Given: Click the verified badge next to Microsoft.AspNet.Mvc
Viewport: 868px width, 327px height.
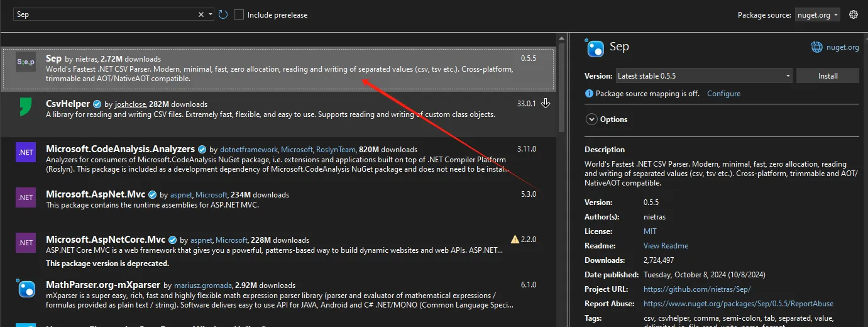Looking at the screenshot, I should [152, 194].
